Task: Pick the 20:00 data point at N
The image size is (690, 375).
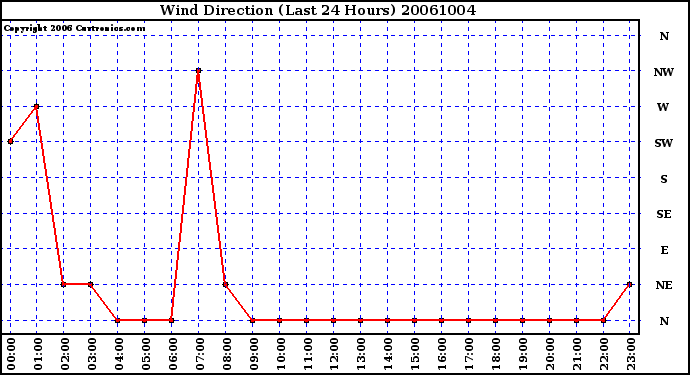Action: [x=550, y=320]
